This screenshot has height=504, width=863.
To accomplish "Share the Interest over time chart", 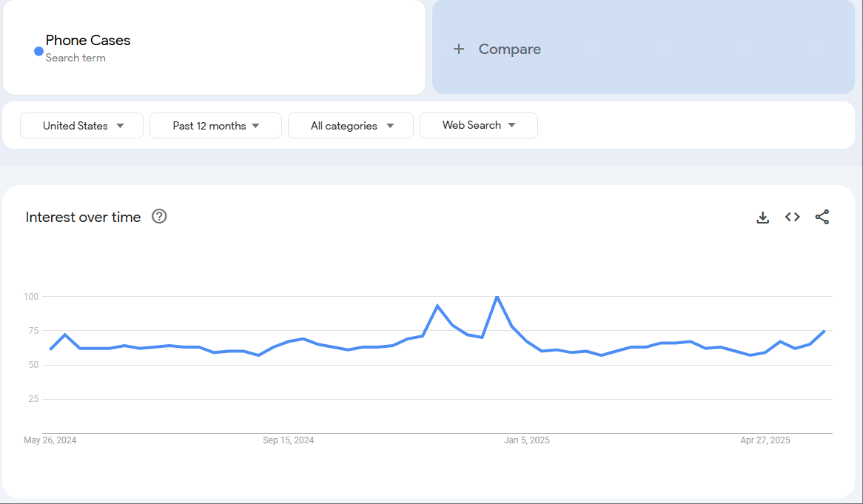I will coord(822,217).
